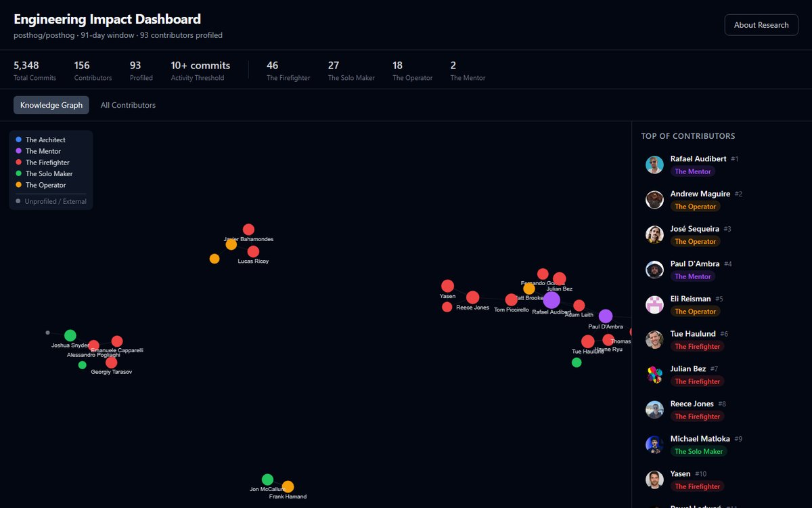Image resolution: width=812 pixels, height=508 pixels.
Task: Open Eli Reisman's pixel avatar
Action: pyautogui.click(x=654, y=305)
